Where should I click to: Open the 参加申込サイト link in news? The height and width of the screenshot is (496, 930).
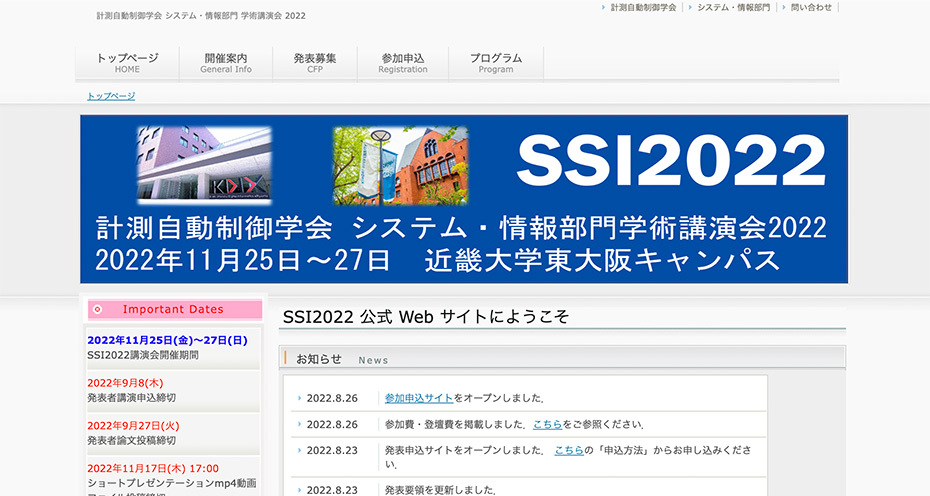pos(419,398)
